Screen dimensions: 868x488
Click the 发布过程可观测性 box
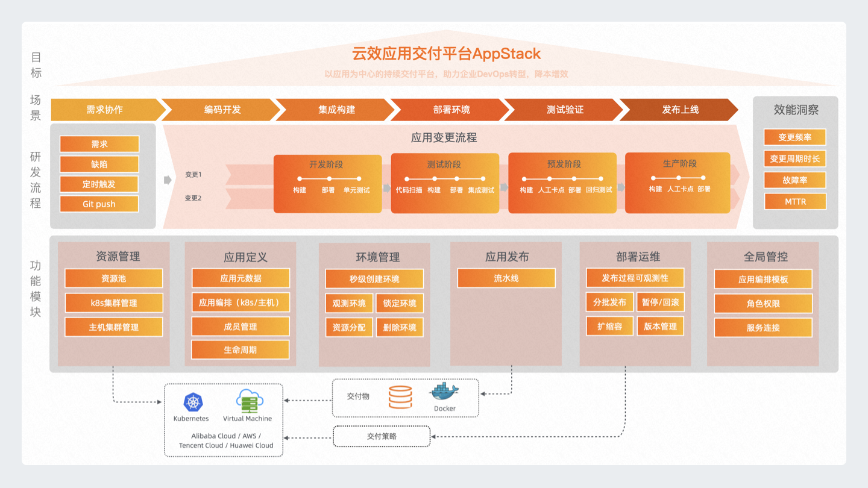[x=635, y=278]
